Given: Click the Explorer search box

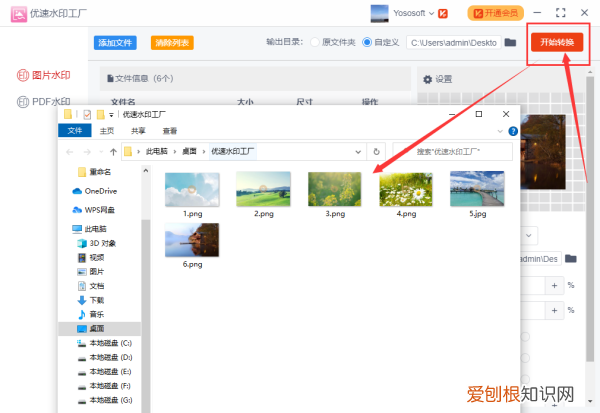Looking at the screenshot, I should pyautogui.click(x=453, y=152).
